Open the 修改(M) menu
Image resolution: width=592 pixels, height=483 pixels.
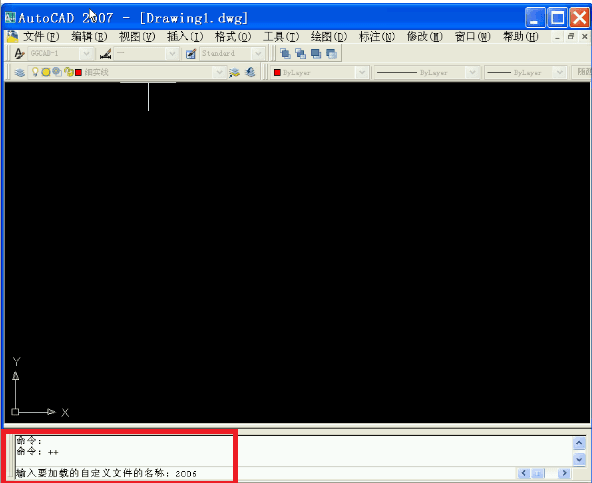(424, 37)
